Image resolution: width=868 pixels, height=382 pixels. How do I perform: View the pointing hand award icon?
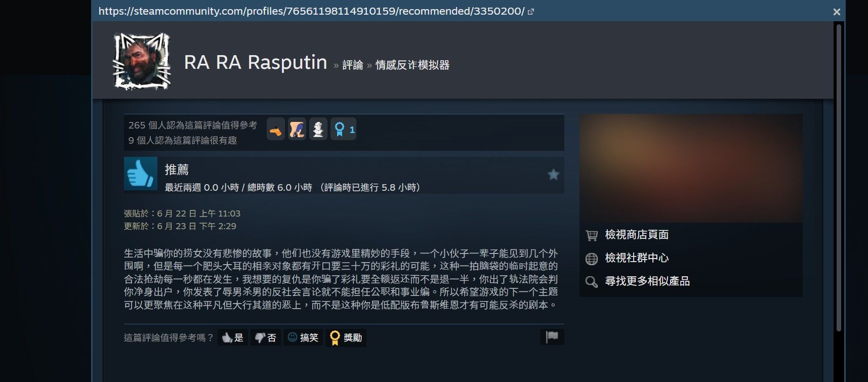point(276,130)
